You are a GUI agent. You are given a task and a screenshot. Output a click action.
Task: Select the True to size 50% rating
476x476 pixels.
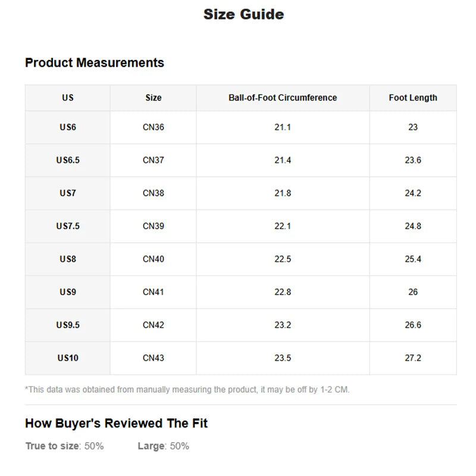64,446
